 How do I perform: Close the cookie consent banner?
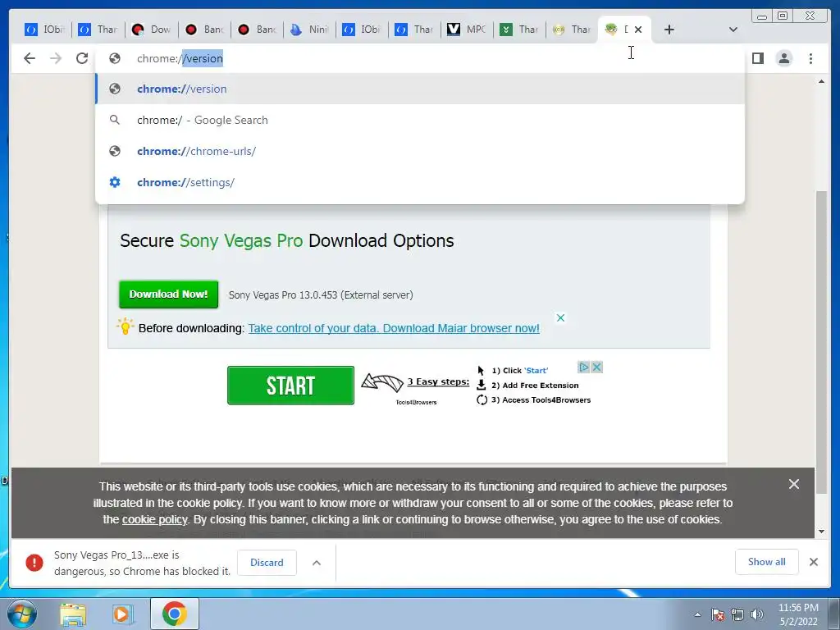click(x=794, y=484)
